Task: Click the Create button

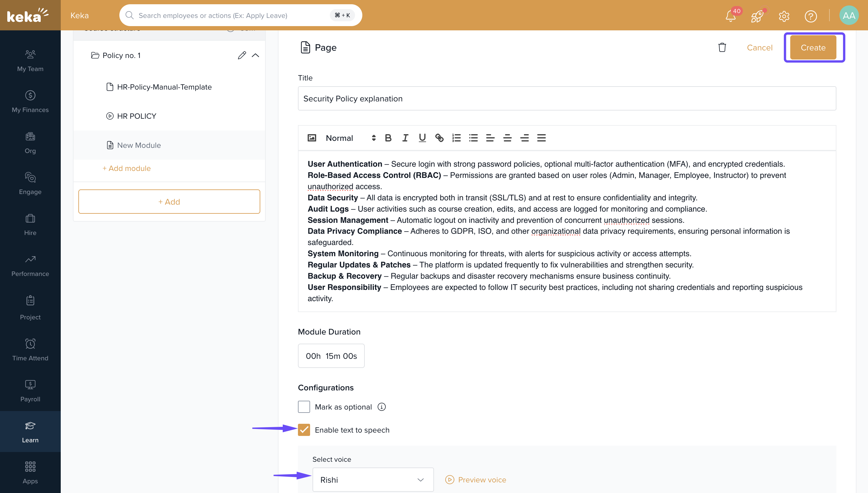Action: pyautogui.click(x=813, y=47)
